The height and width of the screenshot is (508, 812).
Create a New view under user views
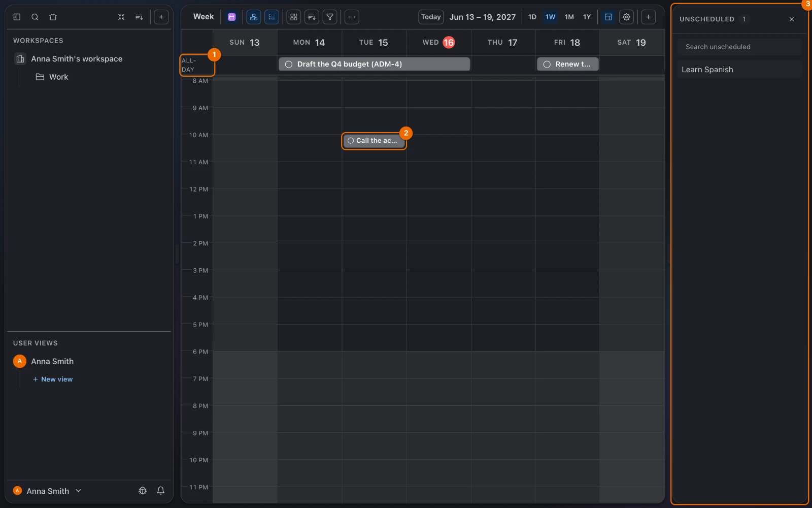53,379
